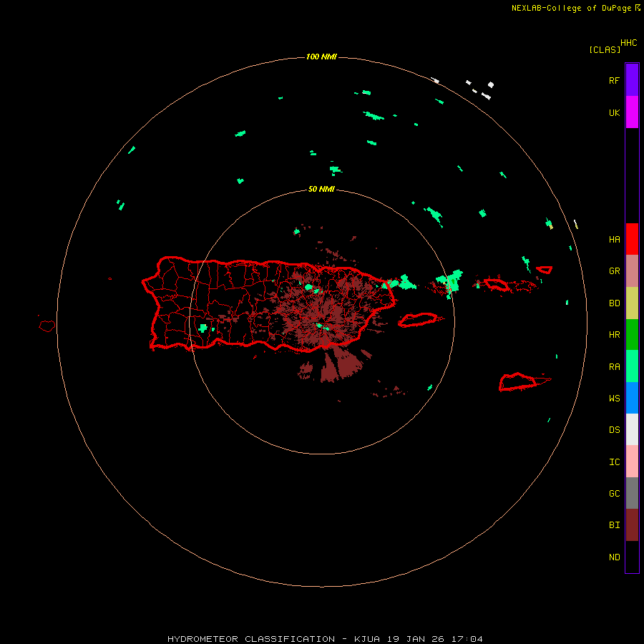Click the 100 NMI range ring label
The width and height of the screenshot is (644, 644).
[321, 57]
